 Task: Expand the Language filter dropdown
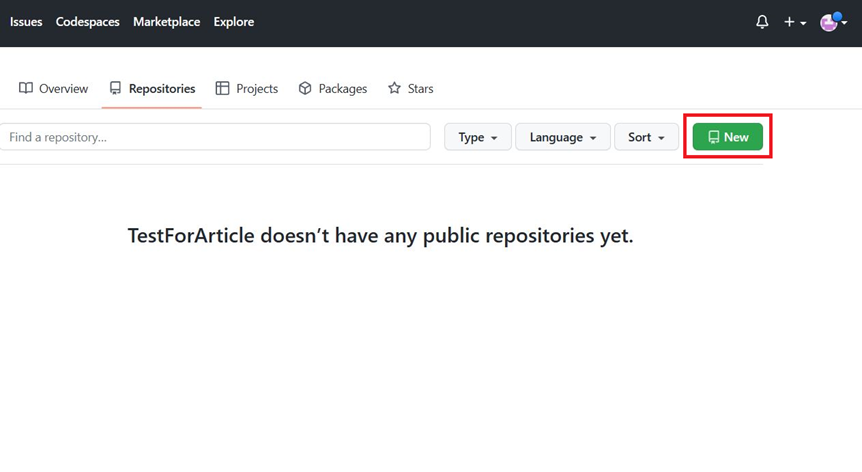(563, 137)
